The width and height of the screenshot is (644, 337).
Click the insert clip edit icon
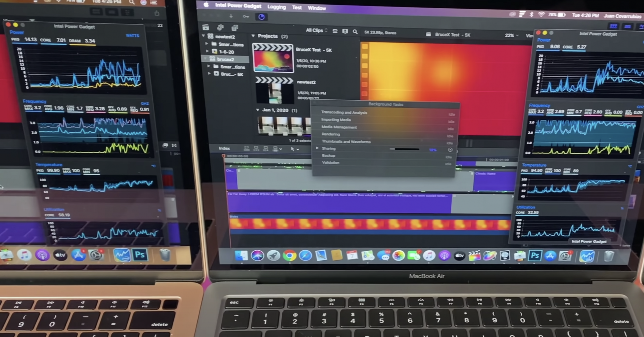pyautogui.click(x=256, y=149)
